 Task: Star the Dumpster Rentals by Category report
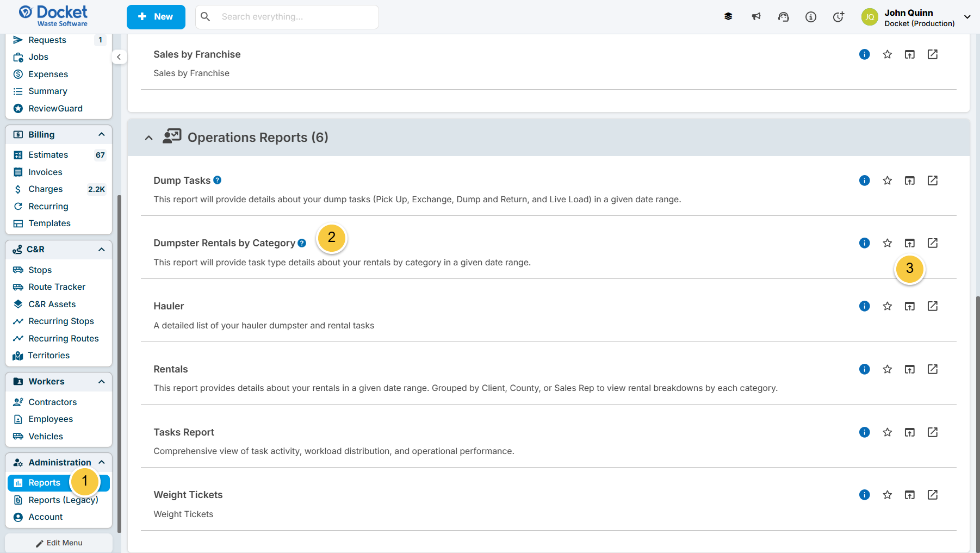click(x=888, y=243)
